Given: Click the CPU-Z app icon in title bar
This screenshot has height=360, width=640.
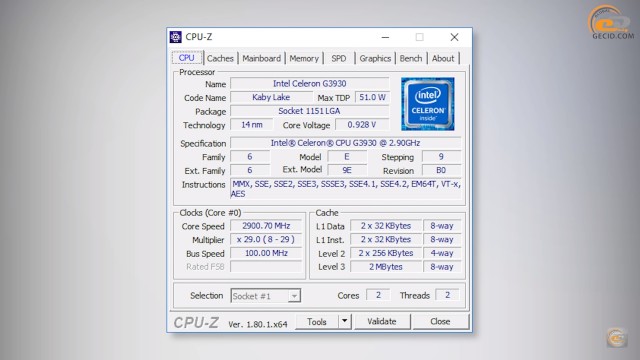Looking at the screenshot, I should click(176, 37).
